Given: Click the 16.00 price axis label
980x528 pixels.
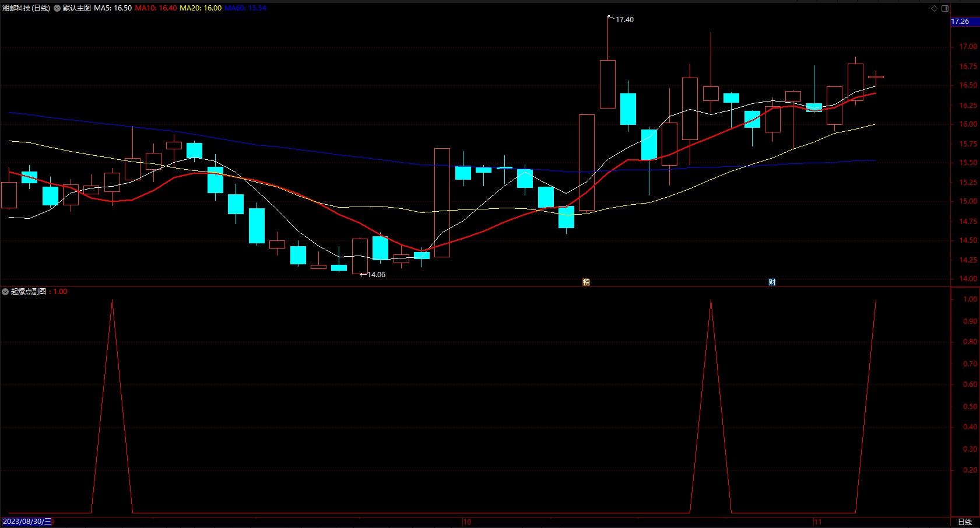Looking at the screenshot, I should (968, 124).
